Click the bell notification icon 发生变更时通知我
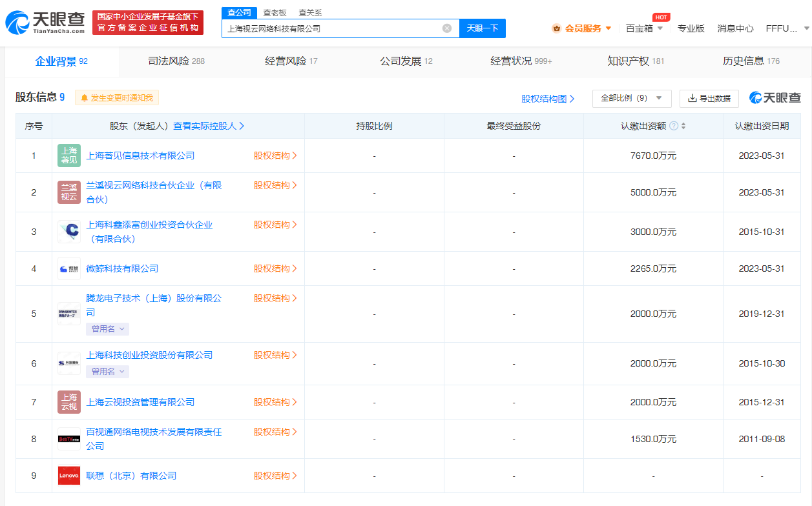 pyautogui.click(x=84, y=98)
